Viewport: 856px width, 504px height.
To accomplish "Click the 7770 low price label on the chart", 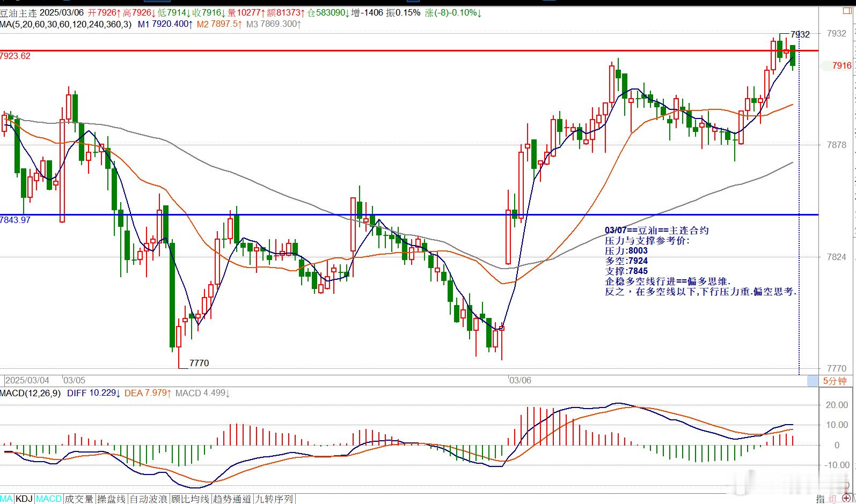I will 199,363.
